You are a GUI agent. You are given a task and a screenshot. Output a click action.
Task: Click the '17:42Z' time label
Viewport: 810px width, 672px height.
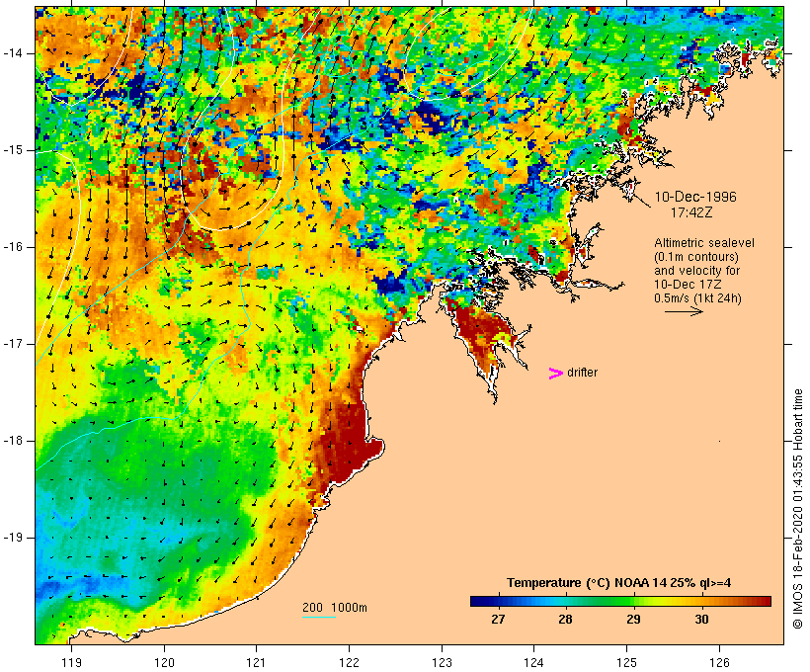[x=691, y=212]
